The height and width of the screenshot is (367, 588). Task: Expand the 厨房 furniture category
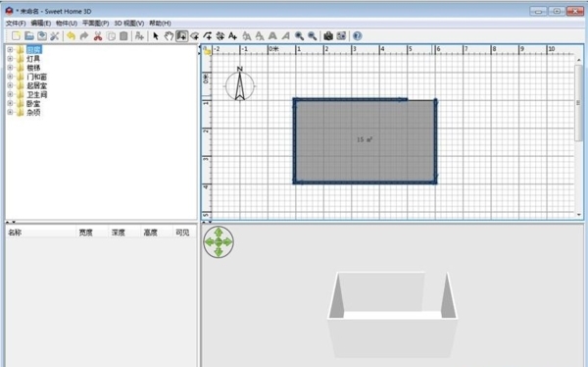[x=10, y=50]
